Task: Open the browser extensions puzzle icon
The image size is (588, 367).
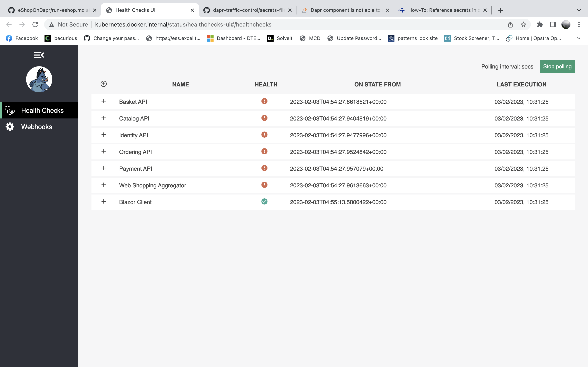Action: [540, 24]
